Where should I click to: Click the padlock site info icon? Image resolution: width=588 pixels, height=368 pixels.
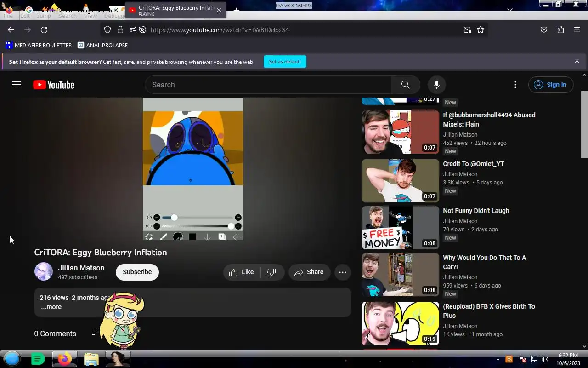[x=120, y=30]
